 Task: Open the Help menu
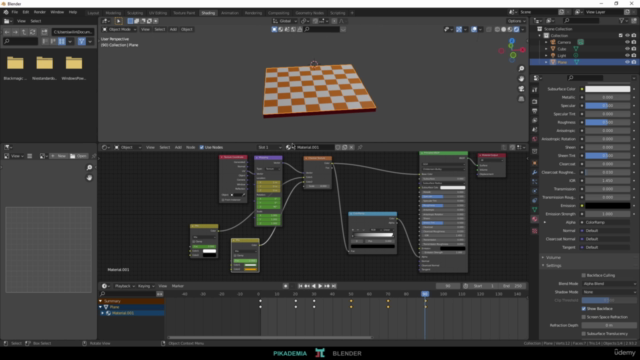click(73, 12)
